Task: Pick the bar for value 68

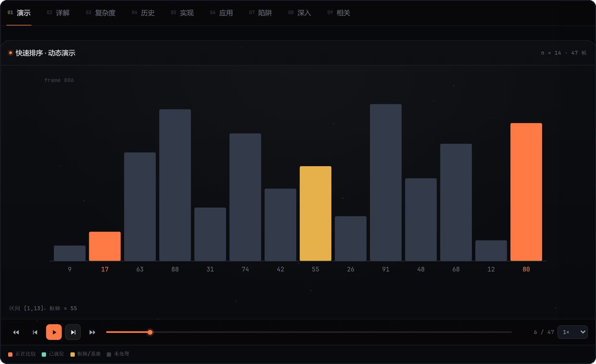Action: pos(456,203)
